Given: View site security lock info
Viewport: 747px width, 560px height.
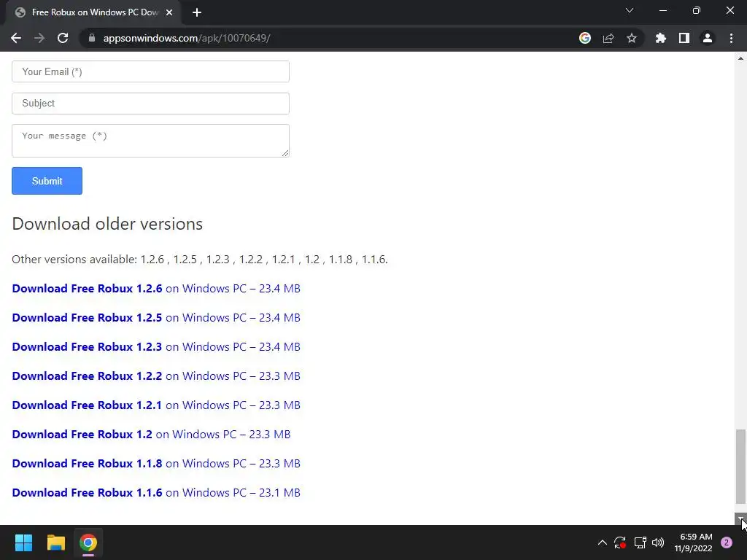Looking at the screenshot, I should pyautogui.click(x=92, y=38).
